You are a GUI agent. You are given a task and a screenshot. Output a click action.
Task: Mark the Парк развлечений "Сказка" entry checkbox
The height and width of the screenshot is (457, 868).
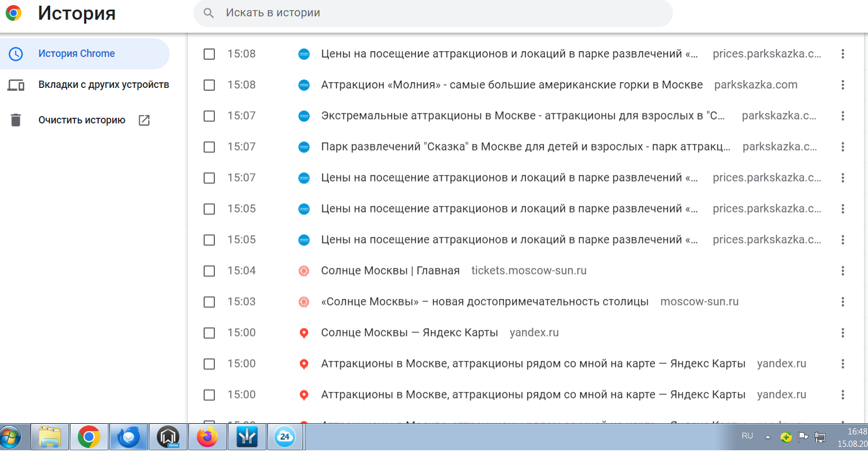[x=209, y=147]
